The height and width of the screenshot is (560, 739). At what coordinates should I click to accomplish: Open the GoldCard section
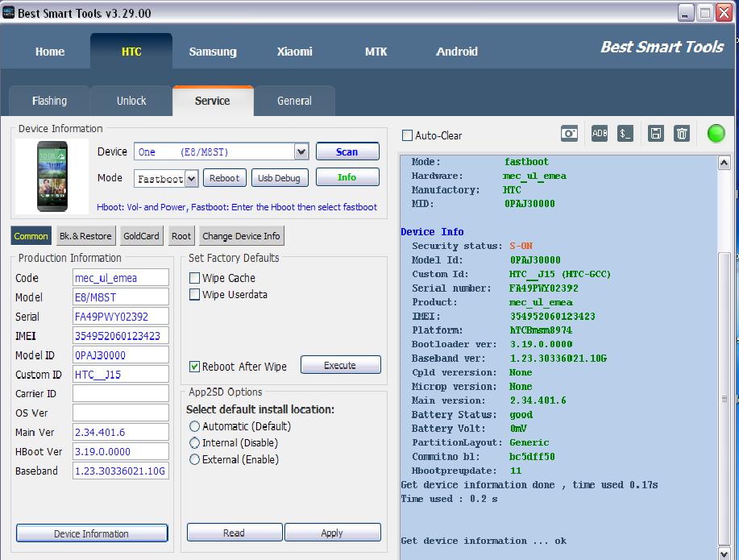tap(141, 236)
